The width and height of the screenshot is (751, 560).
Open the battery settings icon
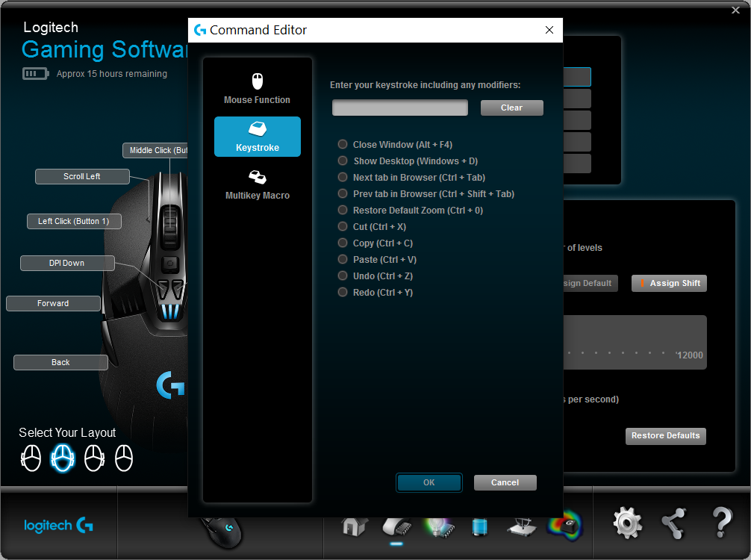pyautogui.click(x=479, y=526)
